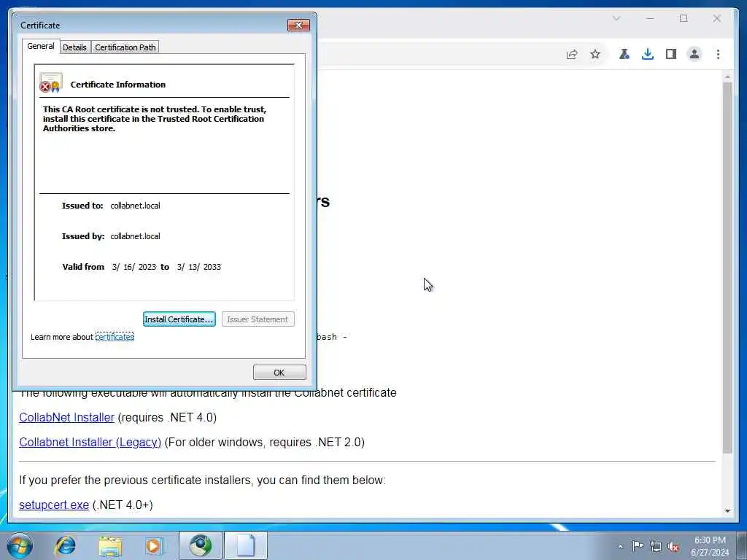Screen dimensions: 747x560
Task: Click the Chrome taskbar icon
Action: (x=201, y=545)
